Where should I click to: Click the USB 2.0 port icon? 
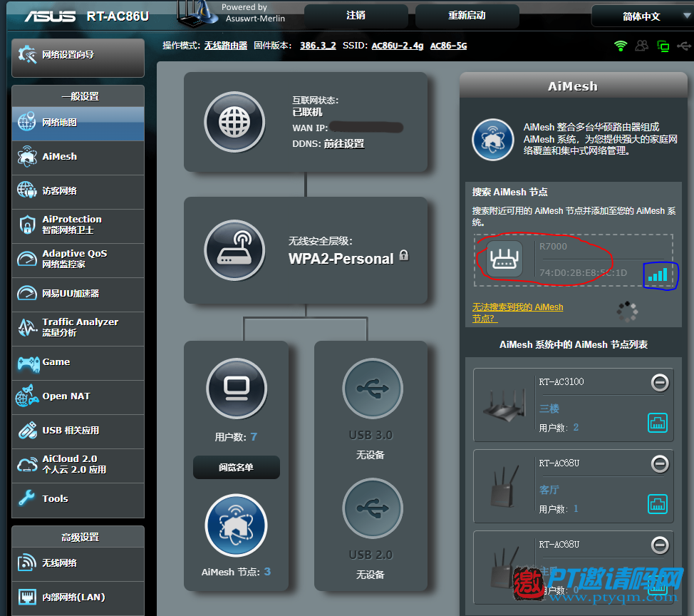373,508
